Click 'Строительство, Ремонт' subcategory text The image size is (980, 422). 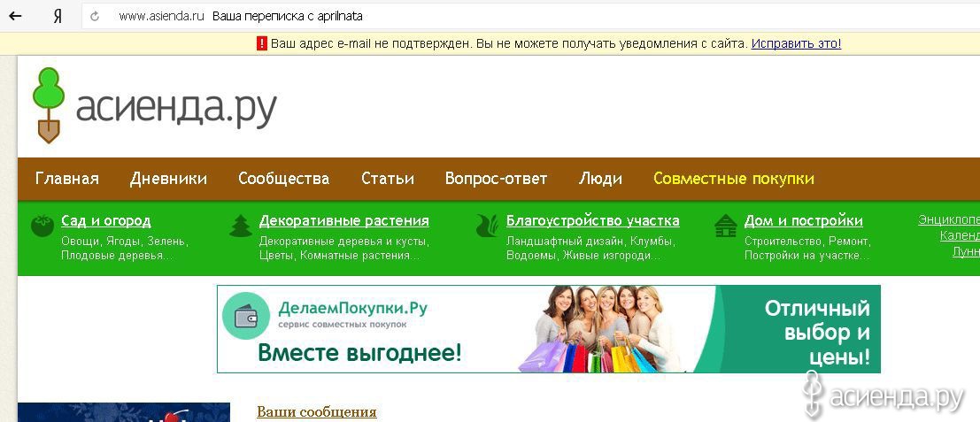(807, 241)
